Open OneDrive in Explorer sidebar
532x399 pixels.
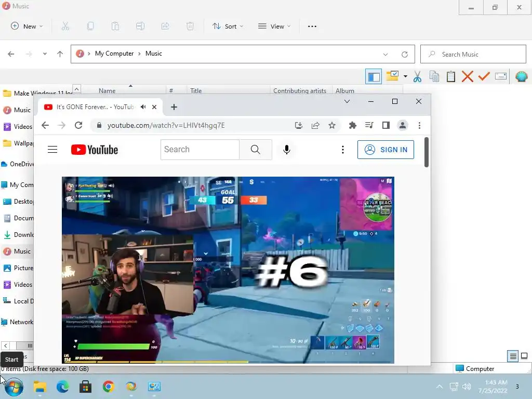[18, 164]
